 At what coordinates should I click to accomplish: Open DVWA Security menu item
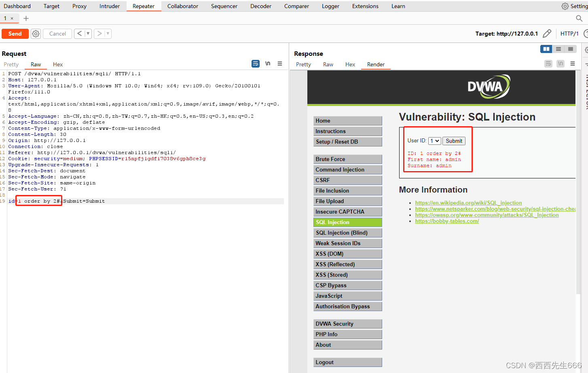(348, 324)
